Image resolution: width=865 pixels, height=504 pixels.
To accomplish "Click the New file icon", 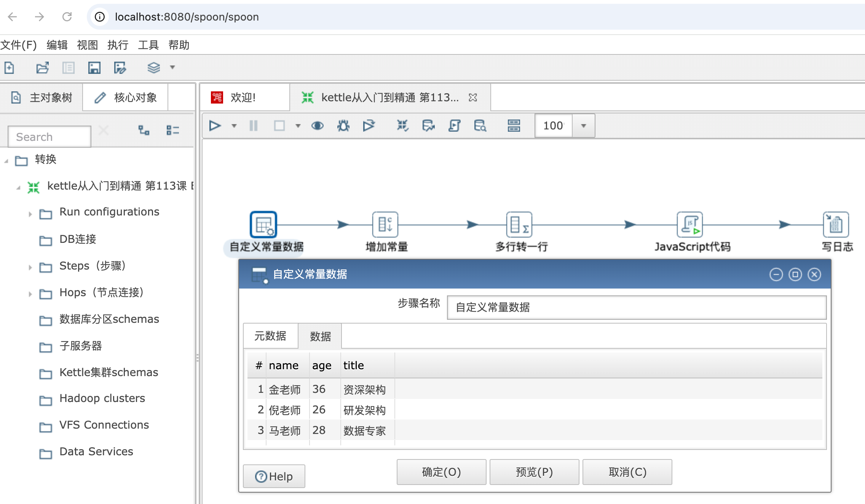I will (10, 68).
